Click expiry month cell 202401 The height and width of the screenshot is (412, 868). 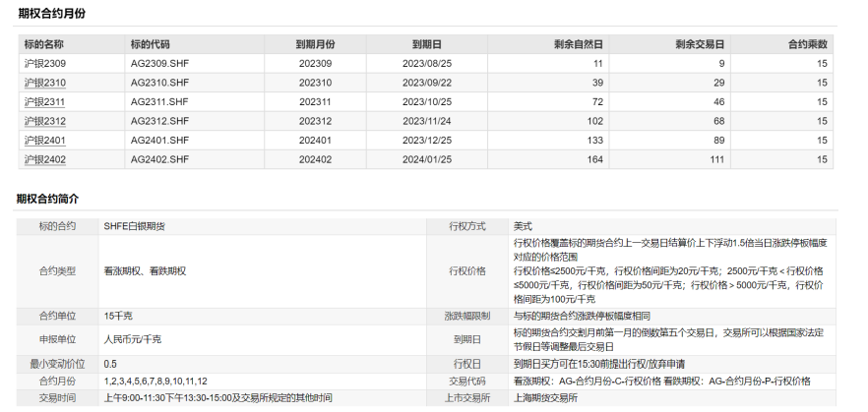point(316,141)
